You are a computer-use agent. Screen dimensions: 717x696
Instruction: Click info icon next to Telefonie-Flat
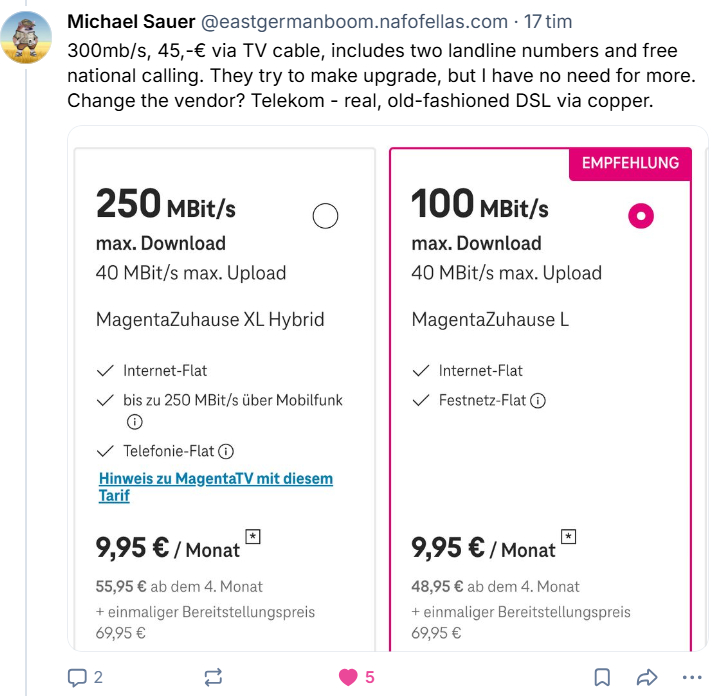point(226,450)
